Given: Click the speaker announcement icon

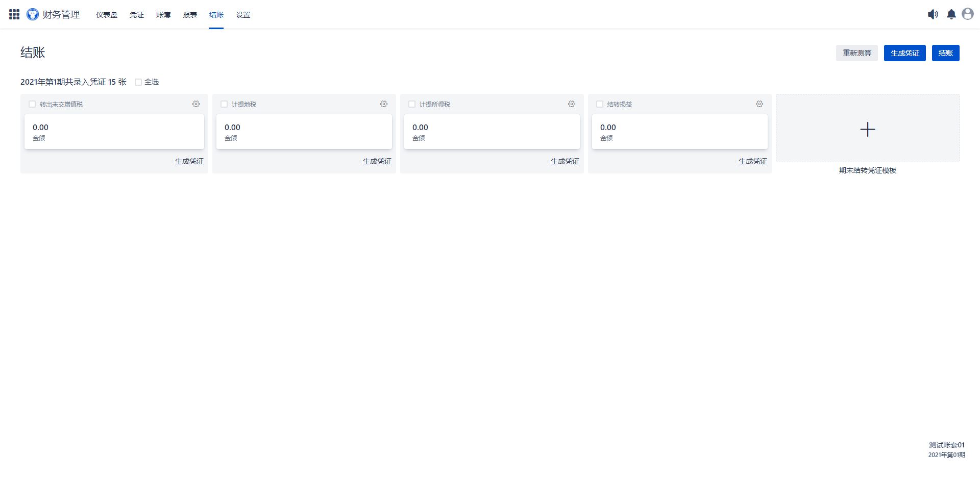Looking at the screenshot, I should click(x=933, y=14).
